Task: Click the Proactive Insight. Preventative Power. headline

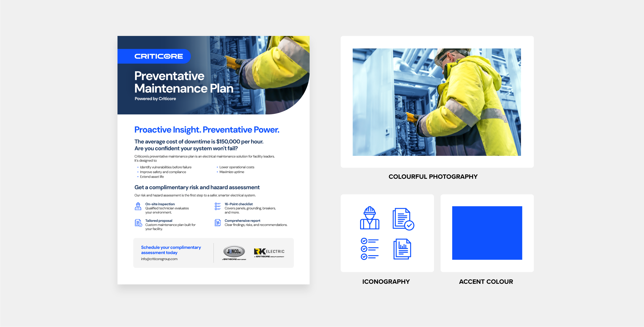Action: tap(207, 130)
